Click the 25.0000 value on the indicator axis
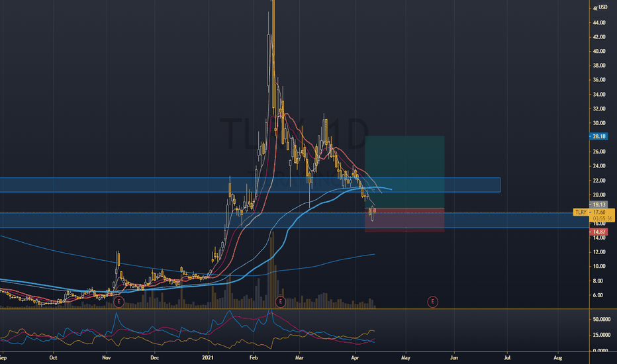Viewport: 617px width, 364px height. point(602,335)
